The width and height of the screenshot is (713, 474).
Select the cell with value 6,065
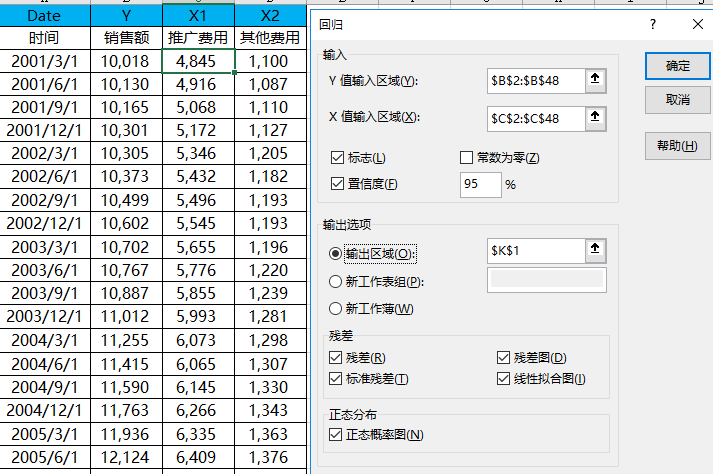click(198, 364)
